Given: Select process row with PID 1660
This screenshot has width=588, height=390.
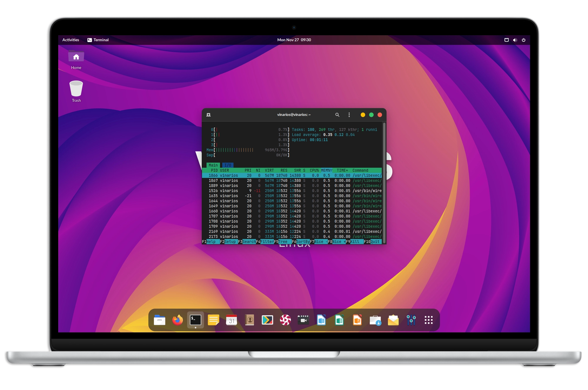Looking at the screenshot, I should [x=292, y=211].
